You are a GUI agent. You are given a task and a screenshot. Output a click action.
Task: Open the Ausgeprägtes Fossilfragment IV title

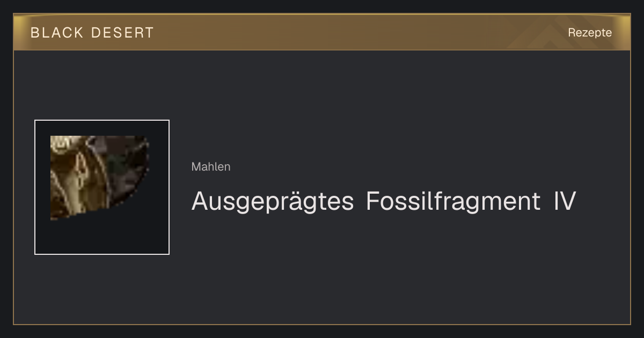pyautogui.click(x=384, y=202)
